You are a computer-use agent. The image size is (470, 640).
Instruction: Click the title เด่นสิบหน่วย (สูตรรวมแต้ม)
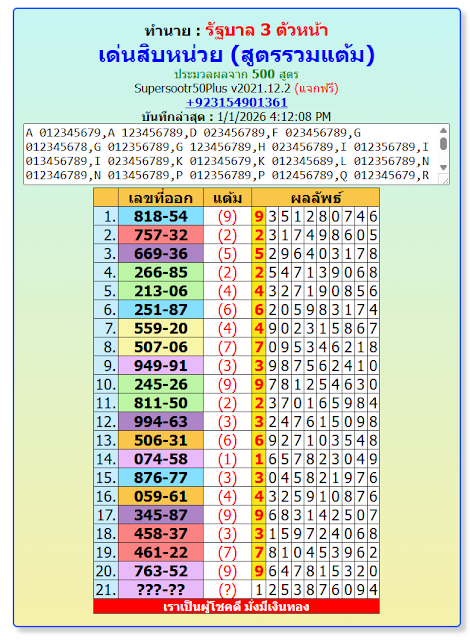pos(237,55)
